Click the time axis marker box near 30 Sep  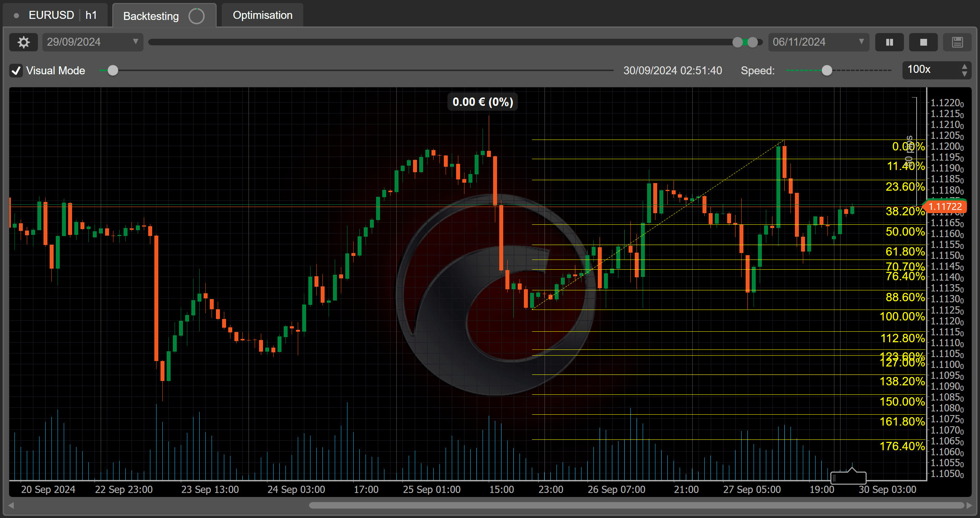pyautogui.click(x=848, y=477)
